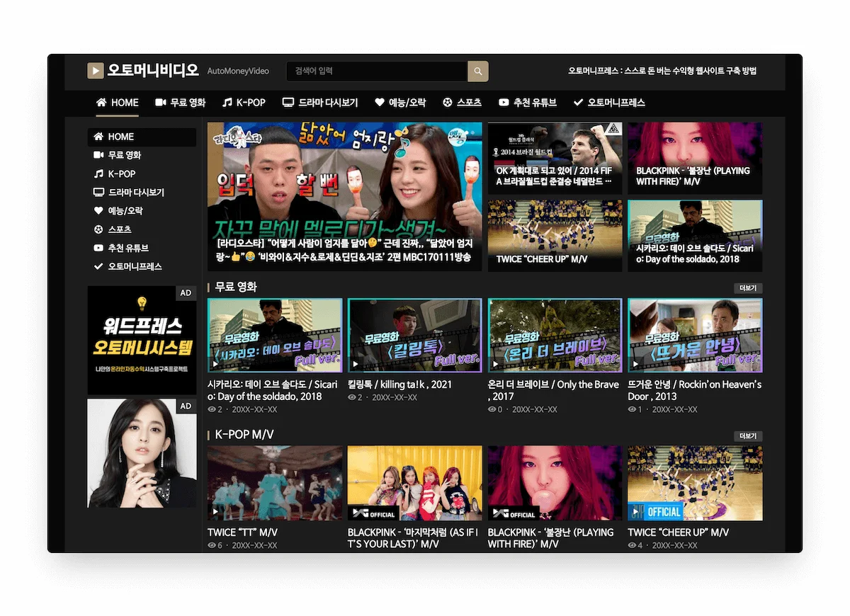Click the sidebar checkmark icon
850x616 pixels.
pyautogui.click(x=98, y=267)
